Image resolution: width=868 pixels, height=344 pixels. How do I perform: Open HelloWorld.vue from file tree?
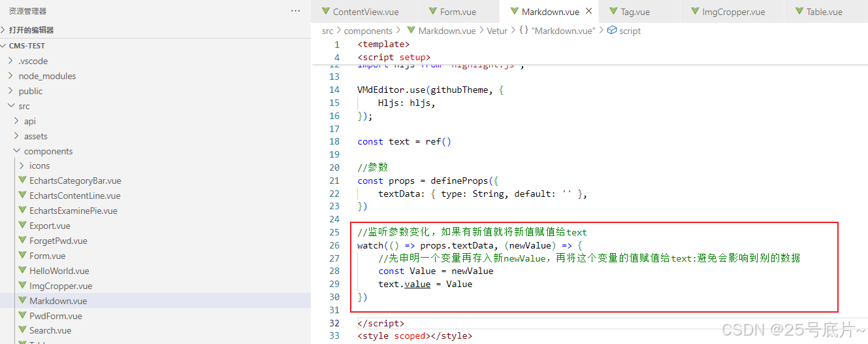(x=59, y=271)
